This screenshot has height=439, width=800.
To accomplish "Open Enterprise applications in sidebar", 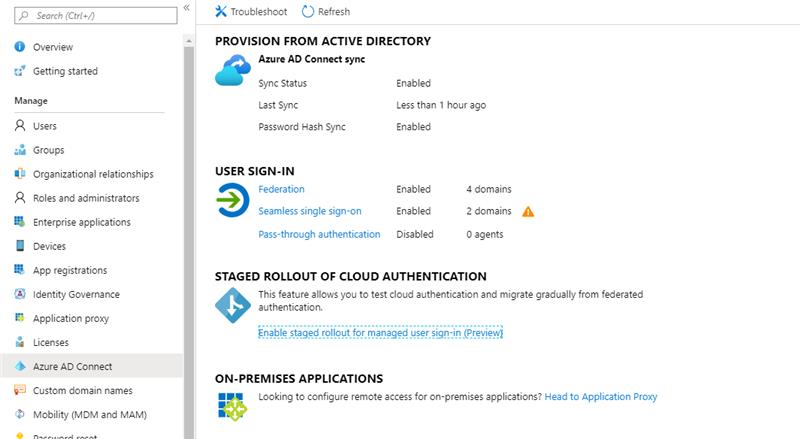I will [x=81, y=222].
